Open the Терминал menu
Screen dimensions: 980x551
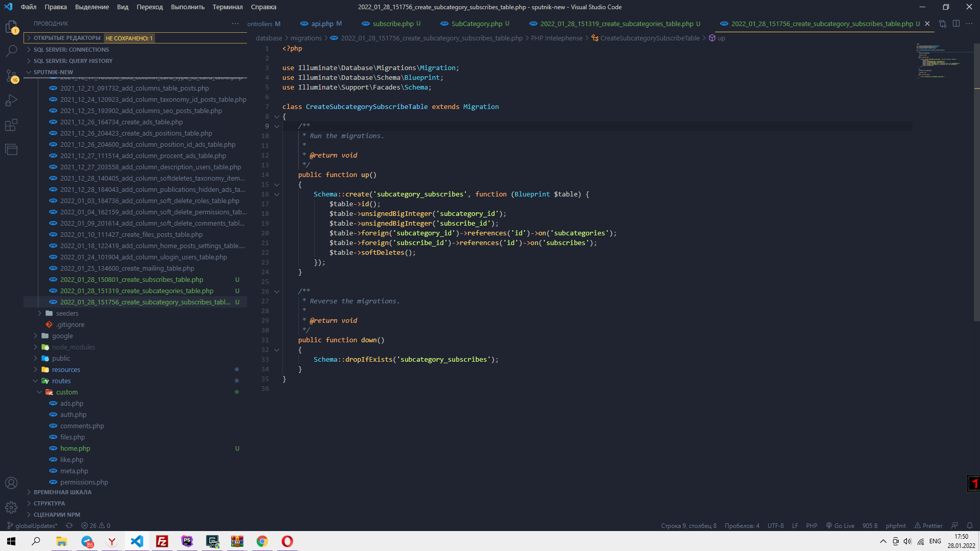coord(228,7)
